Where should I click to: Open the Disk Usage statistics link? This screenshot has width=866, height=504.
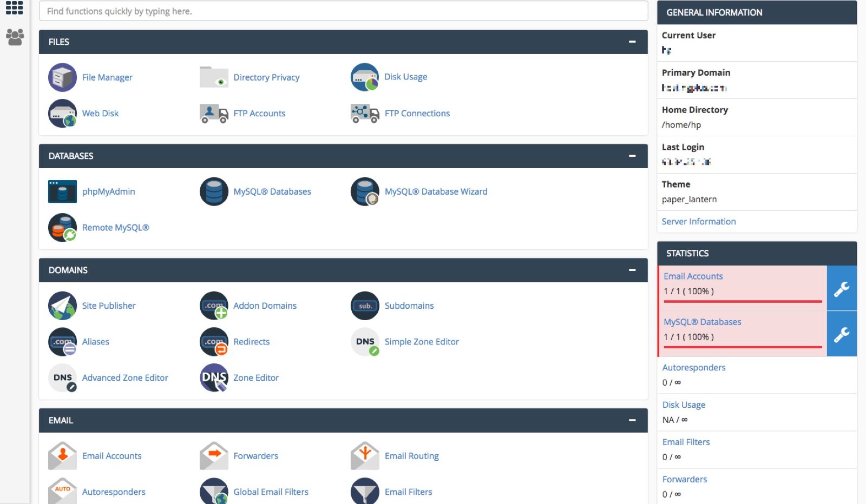(x=684, y=405)
